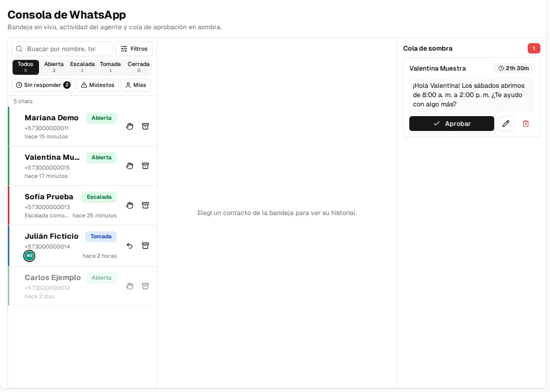Image resolution: width=550 pixels, height=392 pixels.
Task: Open the Valentina Mu... conversation in inbox
Action: pyautogui.click(x=82, y=166)
